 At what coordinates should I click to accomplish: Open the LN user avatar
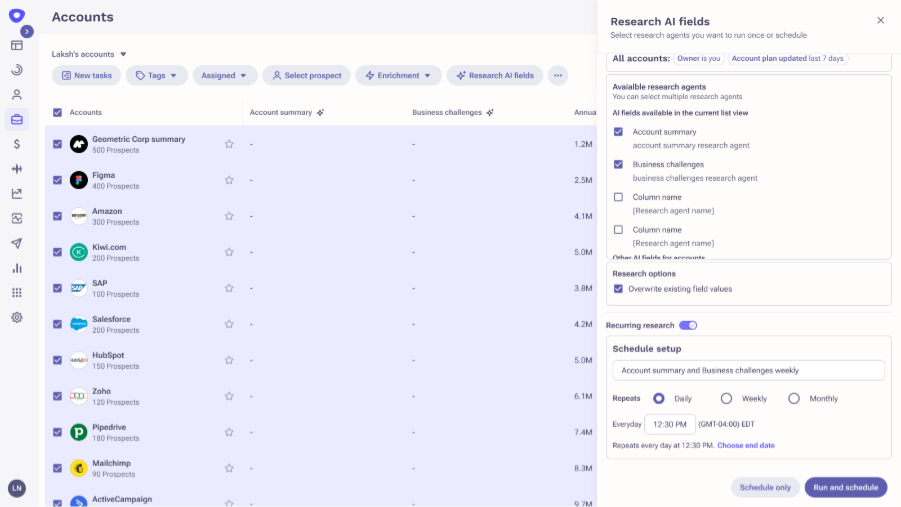tap(17, 489)
